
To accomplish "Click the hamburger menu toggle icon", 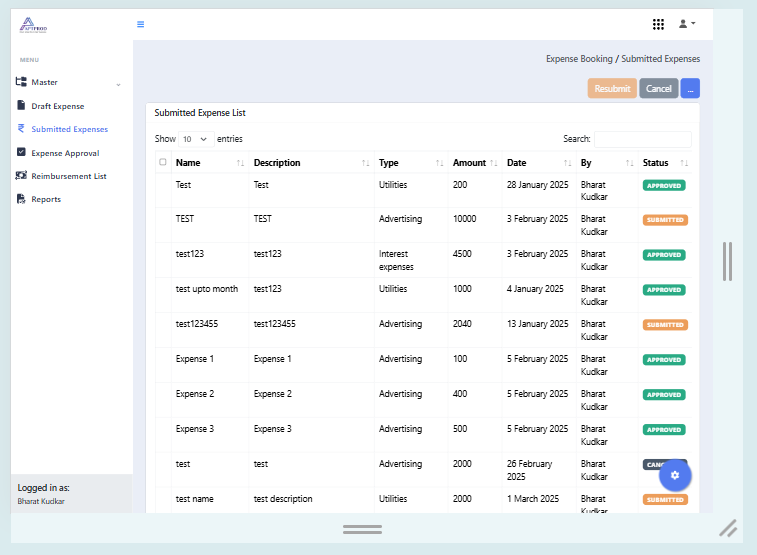I will 141,24.
